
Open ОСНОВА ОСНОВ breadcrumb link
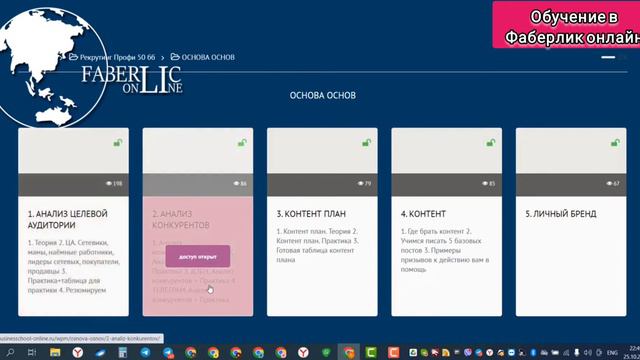pos(208,57)
